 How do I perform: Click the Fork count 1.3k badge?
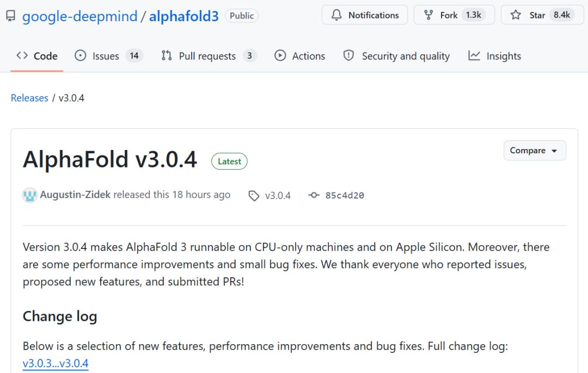[x=473, y=15]
